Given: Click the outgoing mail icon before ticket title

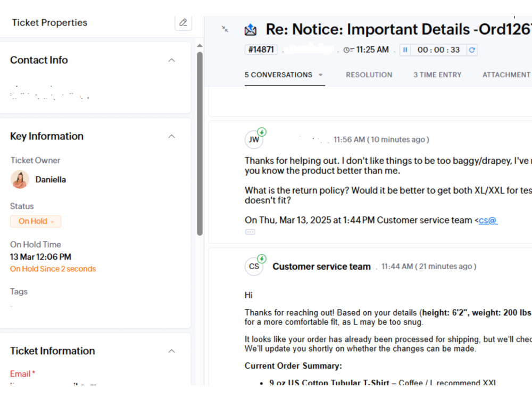Looking at the screenshot, I should coord(251,30).
